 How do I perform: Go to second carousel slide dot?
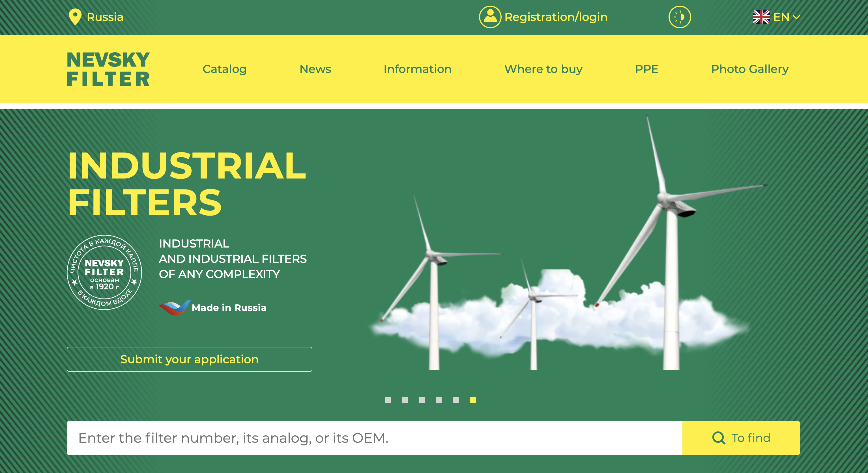pyautogui.click(x=405, y=400)
